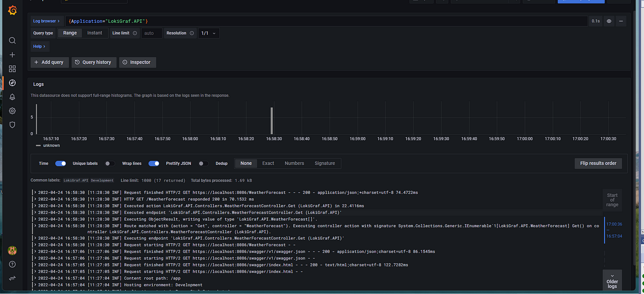Select the Instant query type
Viewport: 644px width, 294px height.
tap(95, 33)
